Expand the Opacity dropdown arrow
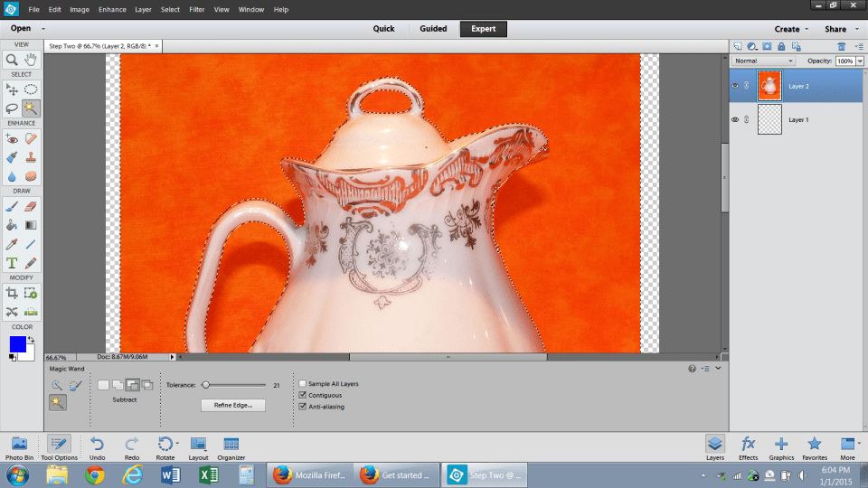The width and height of the screenshot is (868, 488). coord(859,61)
